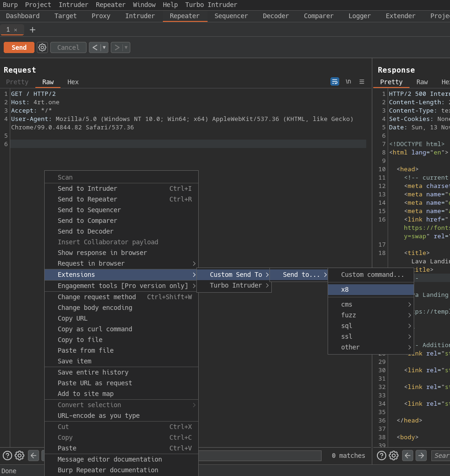Go back to previous request in history
The height and width of the screenshot is (476, 450).
click(95, 47)
